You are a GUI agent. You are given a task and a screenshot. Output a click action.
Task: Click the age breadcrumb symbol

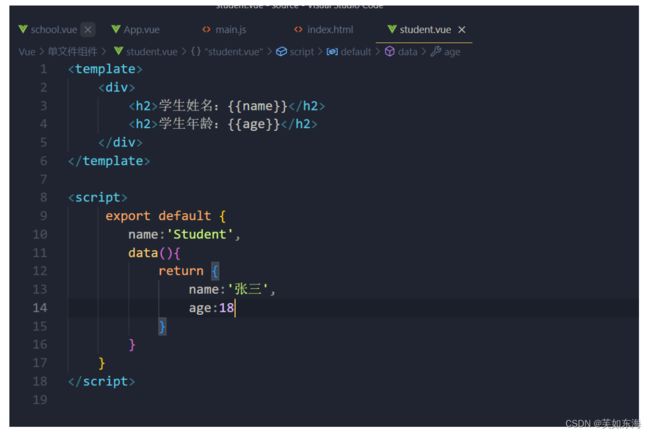[452, 52]
